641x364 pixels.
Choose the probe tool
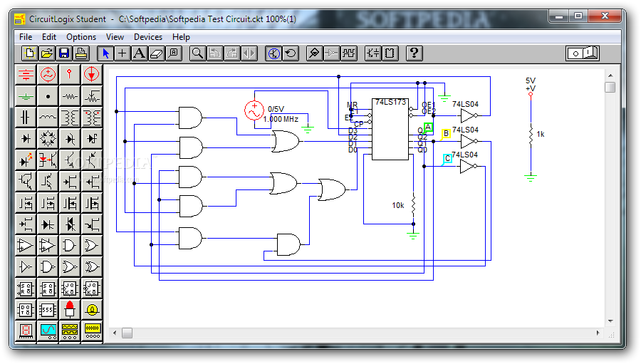pos(314,53)
